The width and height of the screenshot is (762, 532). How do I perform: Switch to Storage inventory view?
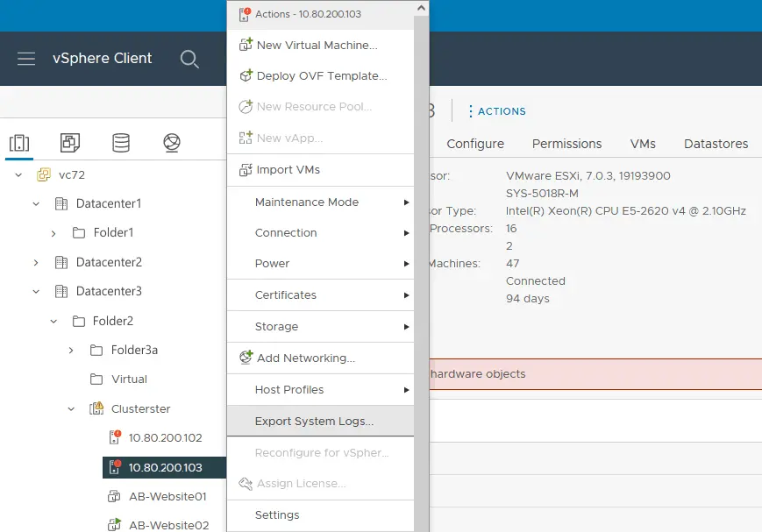121,143
